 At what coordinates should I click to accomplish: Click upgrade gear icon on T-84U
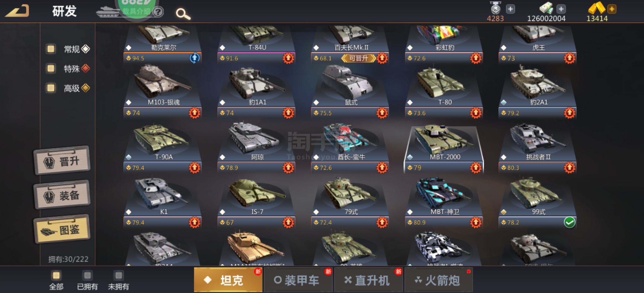point(288,58)
